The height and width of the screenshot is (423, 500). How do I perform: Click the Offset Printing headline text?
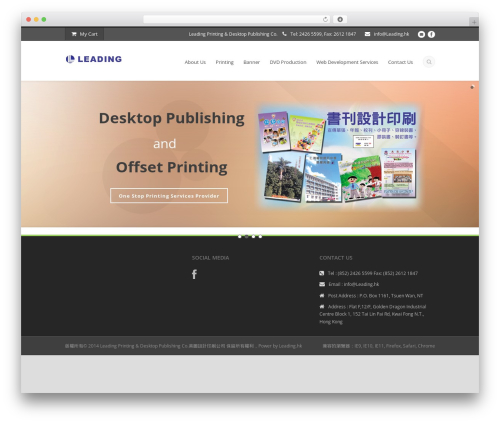(x=172, y=167)
